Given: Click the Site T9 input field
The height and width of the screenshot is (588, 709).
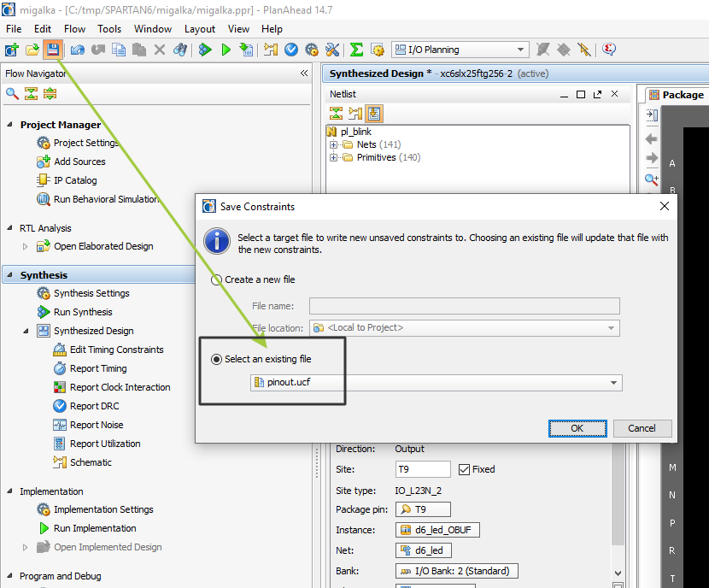Looking at the screenshot, I should [423, 469].
